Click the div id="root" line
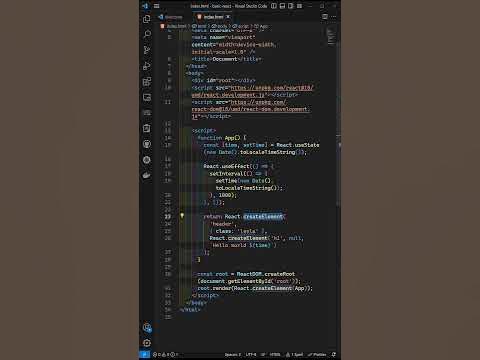 223,80
